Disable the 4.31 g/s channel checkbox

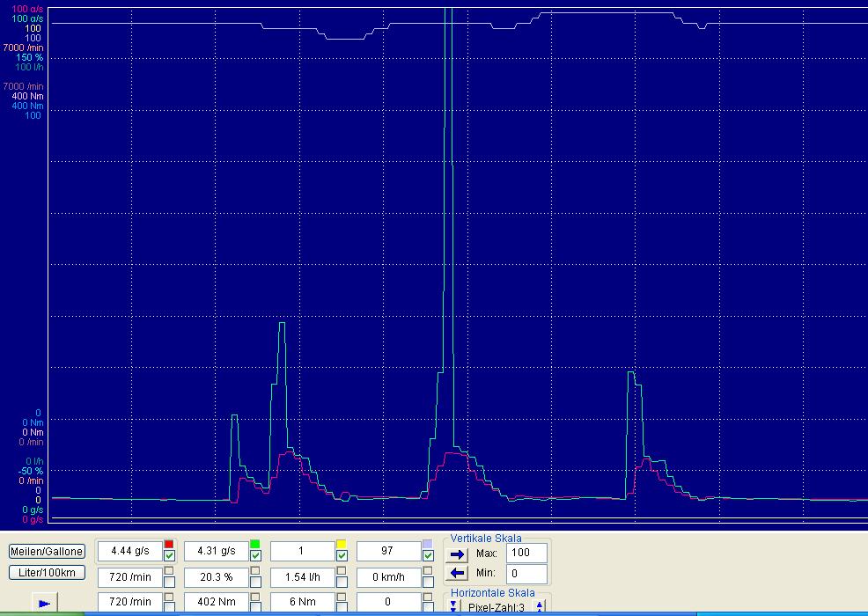255,555
